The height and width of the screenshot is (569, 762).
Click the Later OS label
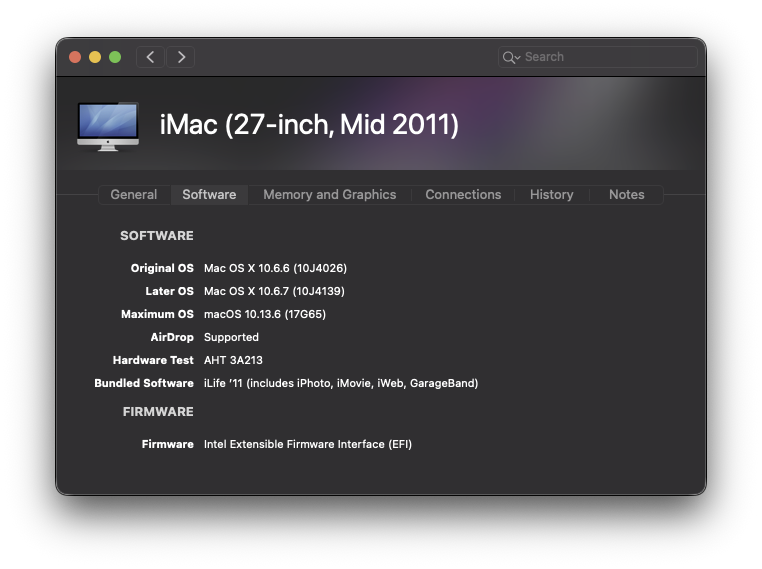click(169, 291)
